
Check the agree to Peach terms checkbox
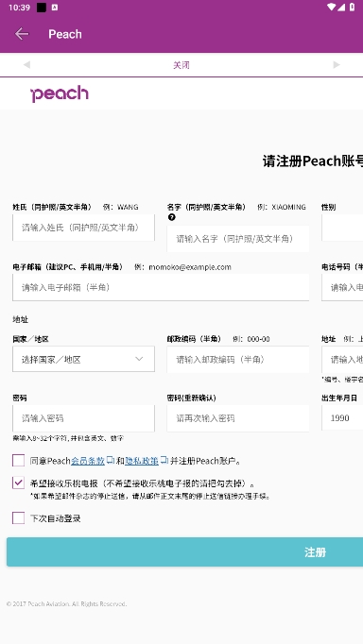click(19, 461)
